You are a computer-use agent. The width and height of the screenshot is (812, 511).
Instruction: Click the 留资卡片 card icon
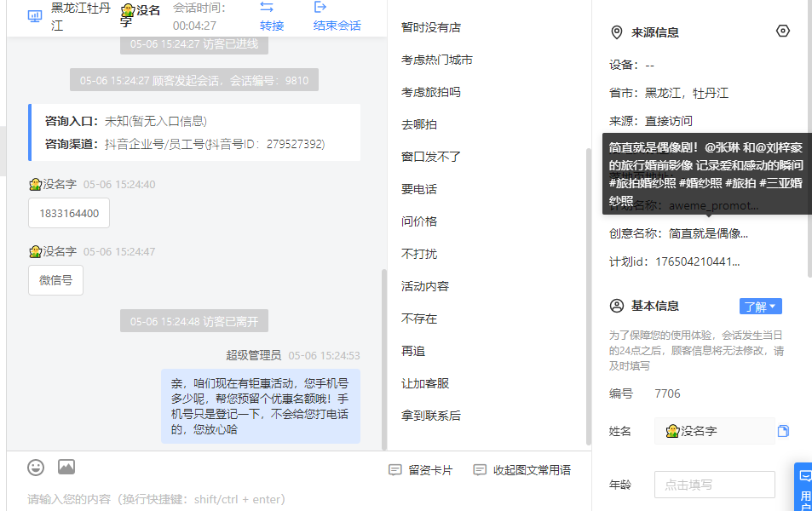pyautogui.click(x=395, y=470)
